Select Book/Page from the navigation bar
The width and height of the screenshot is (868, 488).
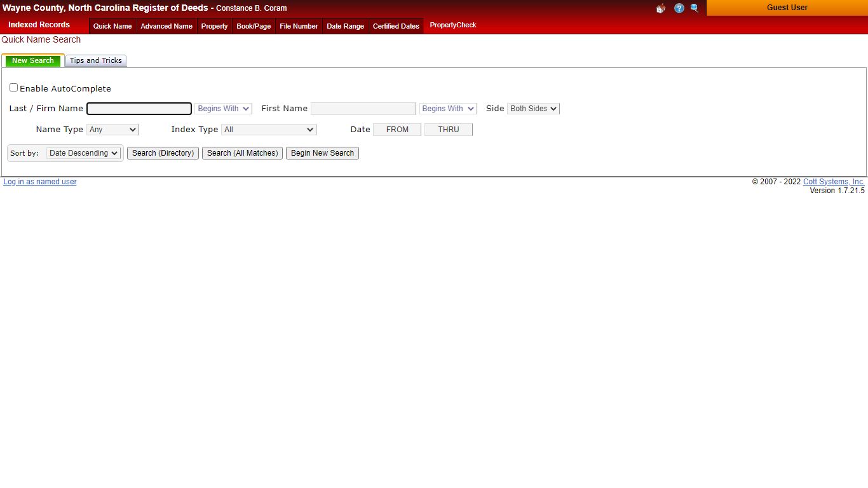(254, 26)
